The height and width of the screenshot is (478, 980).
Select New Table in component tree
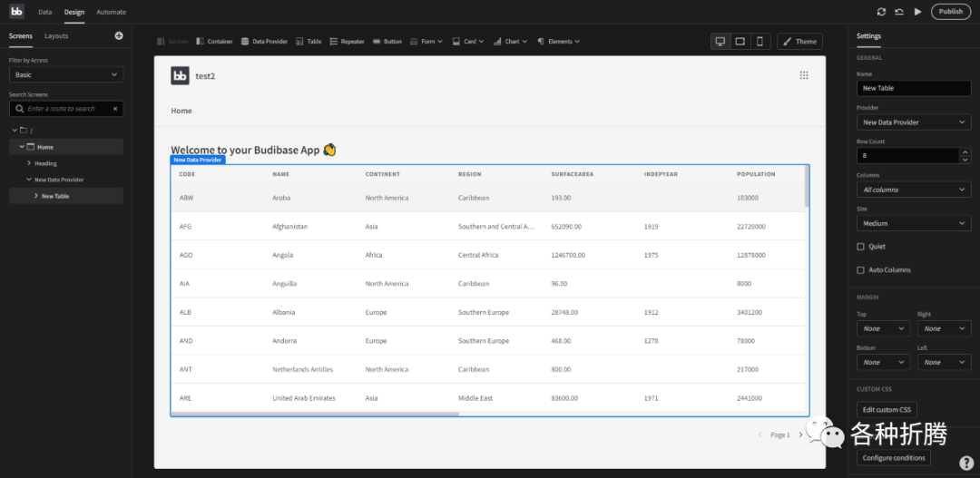coord(55,196)
